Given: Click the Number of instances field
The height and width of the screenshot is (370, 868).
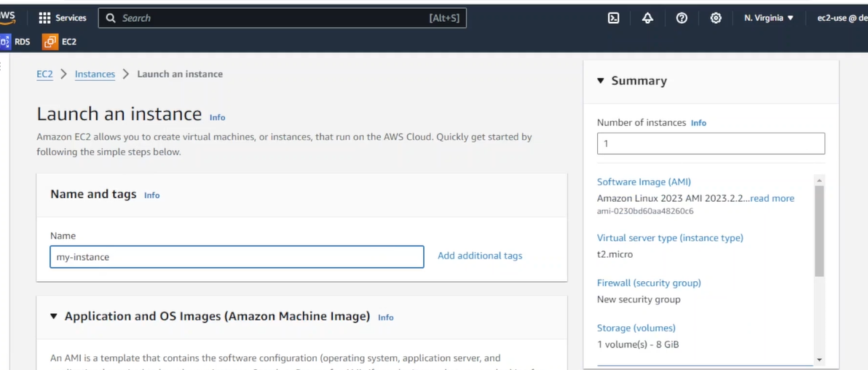Looking at the screenshot, I should pyautogui.click(x=711, y=143).
